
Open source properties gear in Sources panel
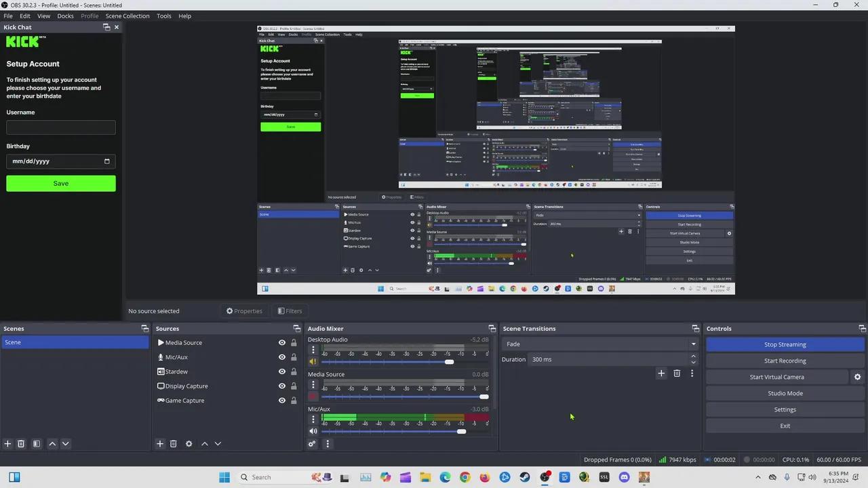(189, 444)
